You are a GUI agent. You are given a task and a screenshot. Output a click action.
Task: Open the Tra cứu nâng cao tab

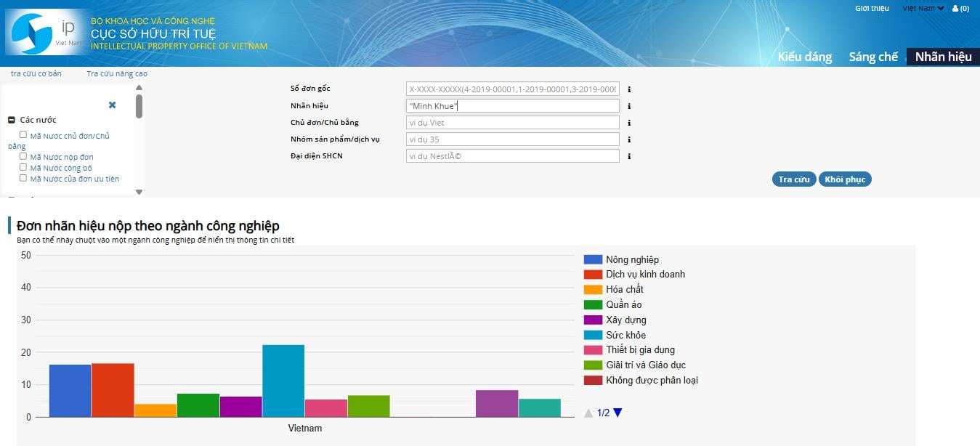tap(117, 73)
